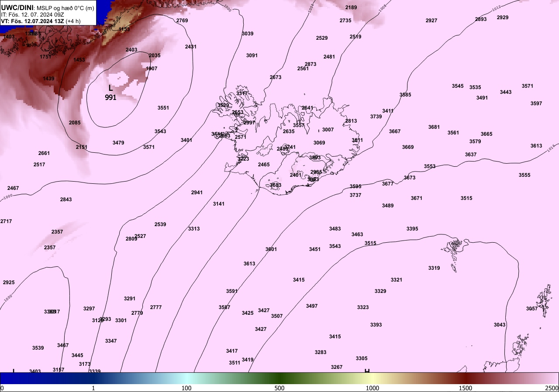
Task: Select the height value '3451'
Action: [315, 249]
